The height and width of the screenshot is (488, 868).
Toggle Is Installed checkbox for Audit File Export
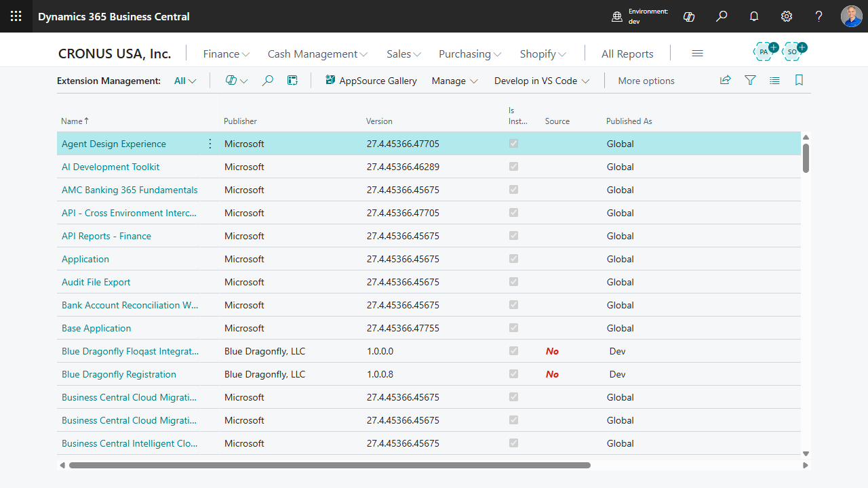click(513, 282)
